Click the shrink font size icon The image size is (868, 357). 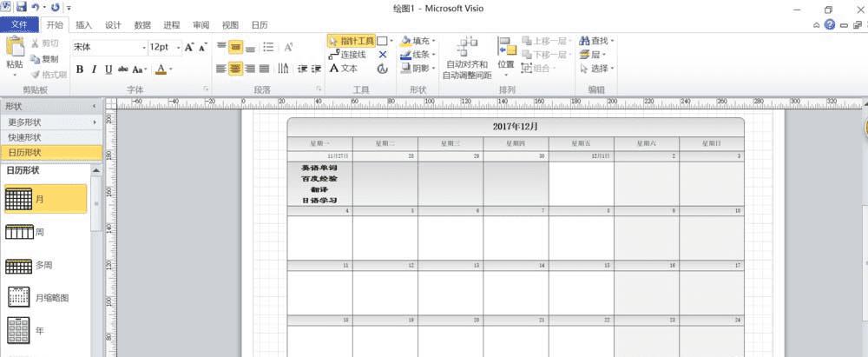click(x=202, y=48)
